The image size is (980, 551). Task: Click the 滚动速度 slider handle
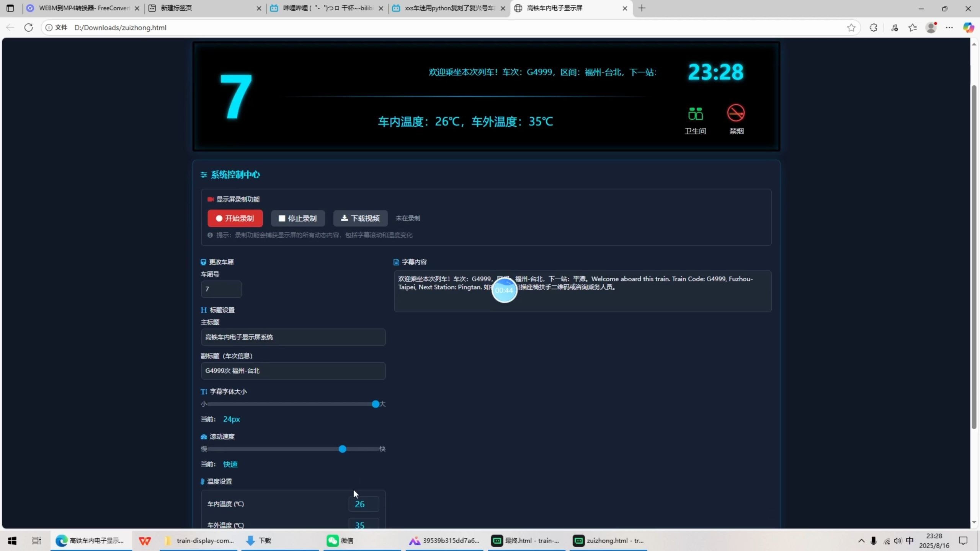coord(343,449)
